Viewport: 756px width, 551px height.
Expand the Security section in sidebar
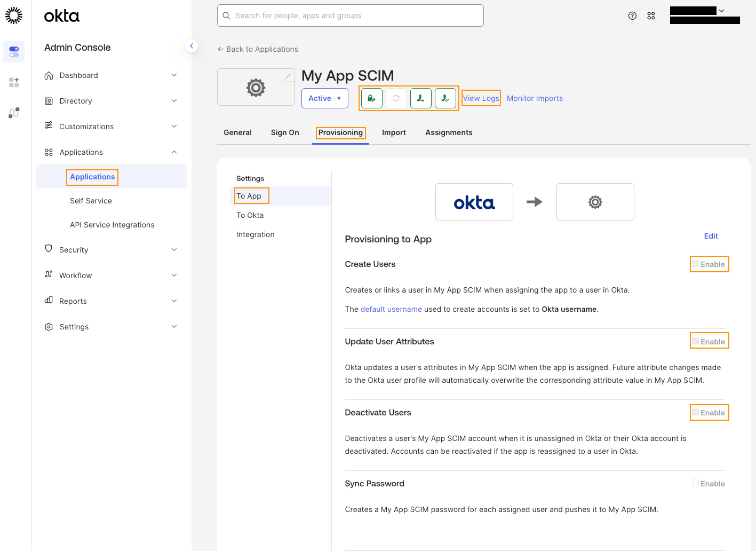[x=111, y=250]
